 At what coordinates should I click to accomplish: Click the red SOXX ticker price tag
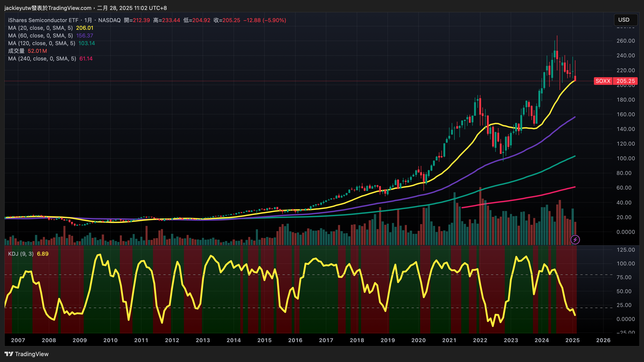pos(603,81)
